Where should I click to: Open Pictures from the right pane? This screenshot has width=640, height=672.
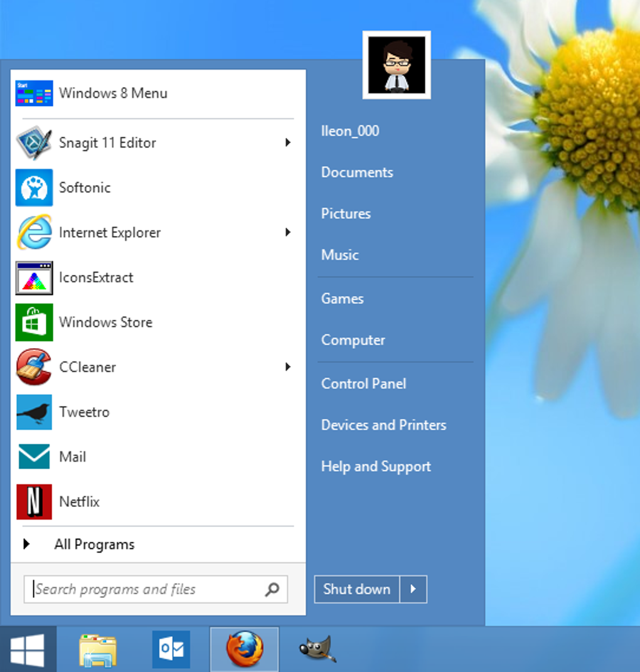346,214
